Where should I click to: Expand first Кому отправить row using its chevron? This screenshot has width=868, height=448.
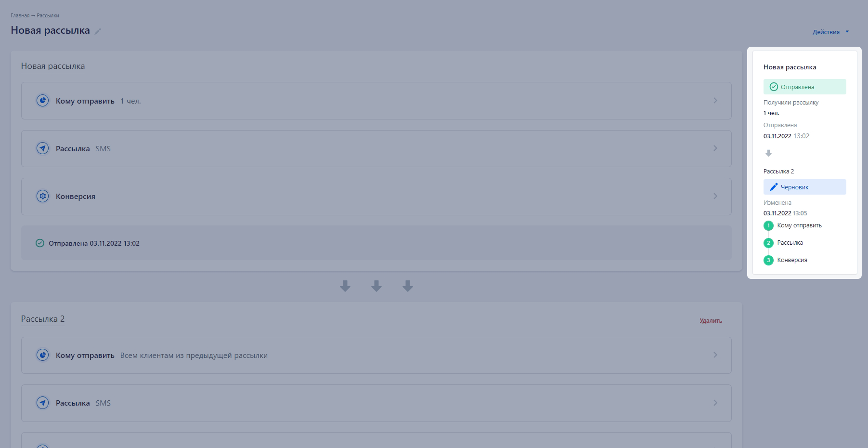(x=715, y=101)
